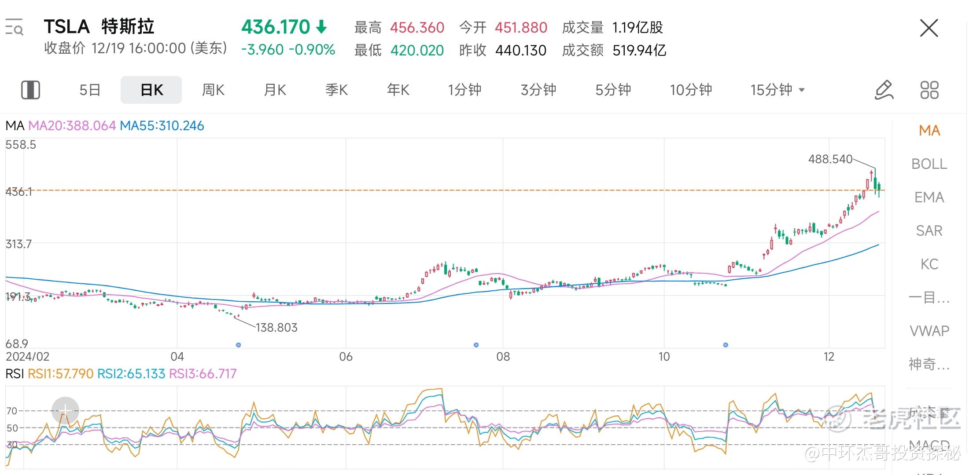The height and width of the screenshot is (475, 980).
Task: Select the 3分钟 interval
Action: pyautogui.click(x=538, y=90)
